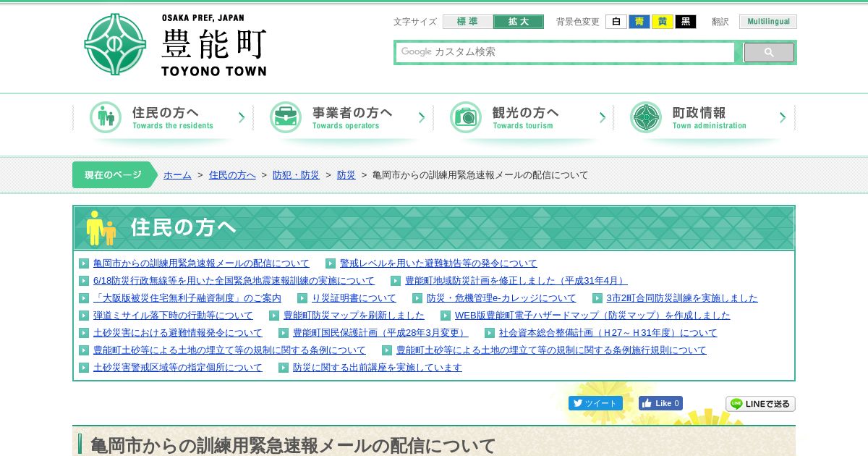
Task: Click the chevron arrow next to 町政情報
Action: pos(782,117)
